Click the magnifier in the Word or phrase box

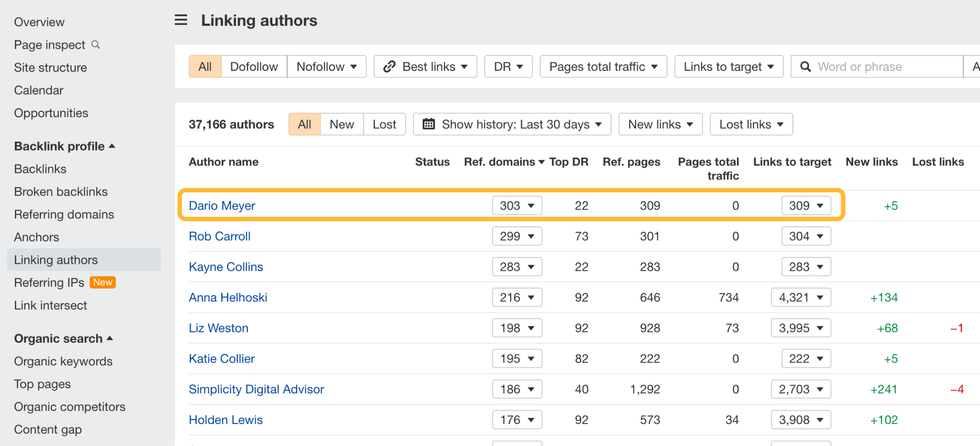tap(806, 67)
